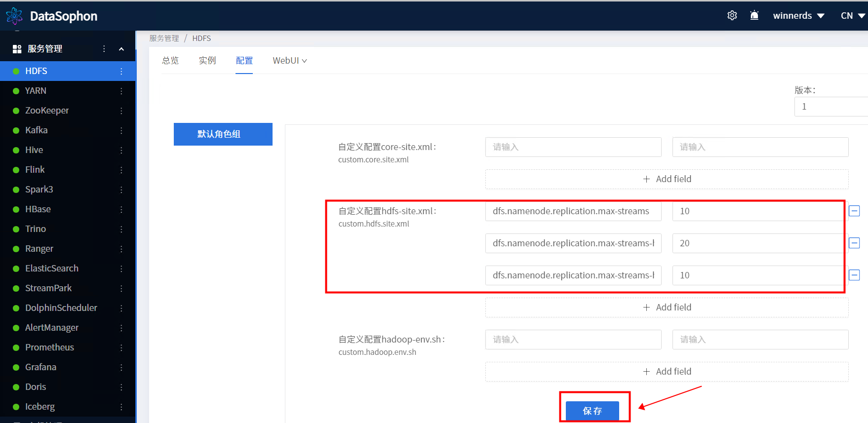
Task: Open Hive three-dot actions menu
Action: (121, 150)
